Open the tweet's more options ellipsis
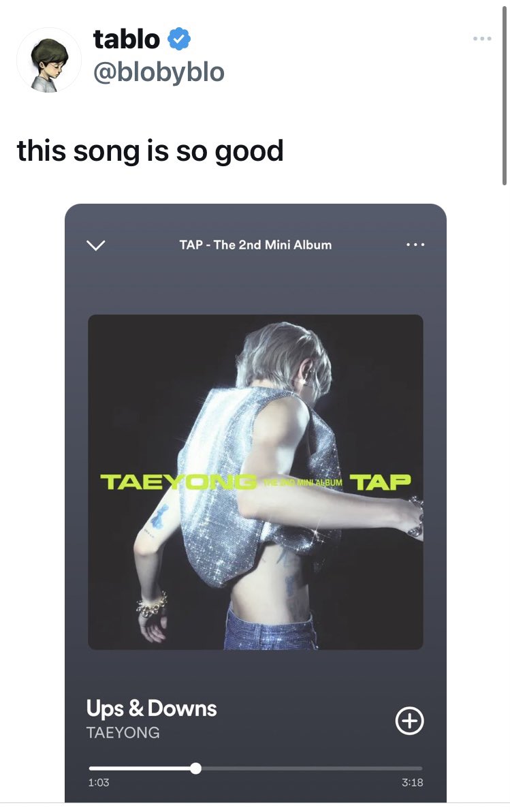Viewport: 510px width, 812px height. 482,39
